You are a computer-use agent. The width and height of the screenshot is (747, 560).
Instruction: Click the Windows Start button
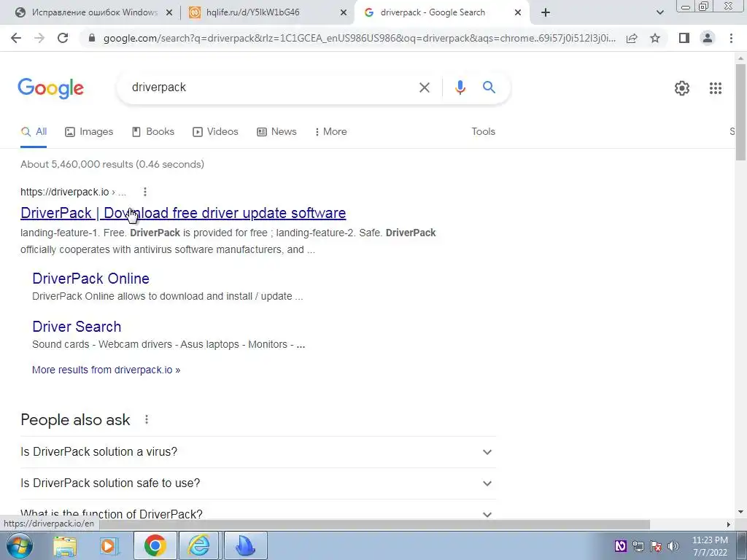tap(20, 545)
